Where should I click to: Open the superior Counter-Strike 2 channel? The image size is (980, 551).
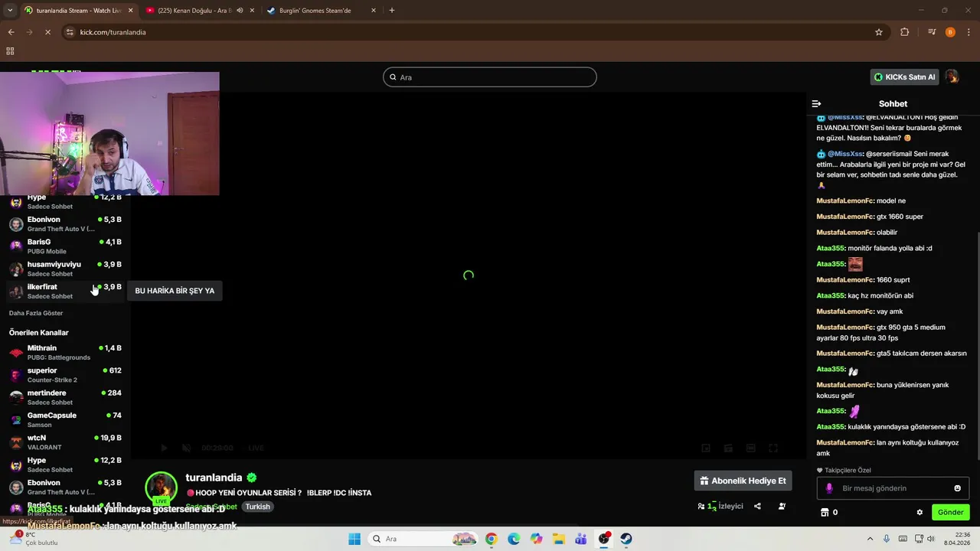(x=65, y=375)
